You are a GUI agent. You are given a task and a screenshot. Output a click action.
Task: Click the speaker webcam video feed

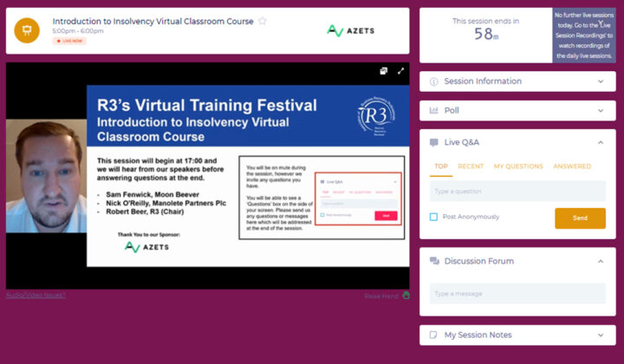pos(46,176)
